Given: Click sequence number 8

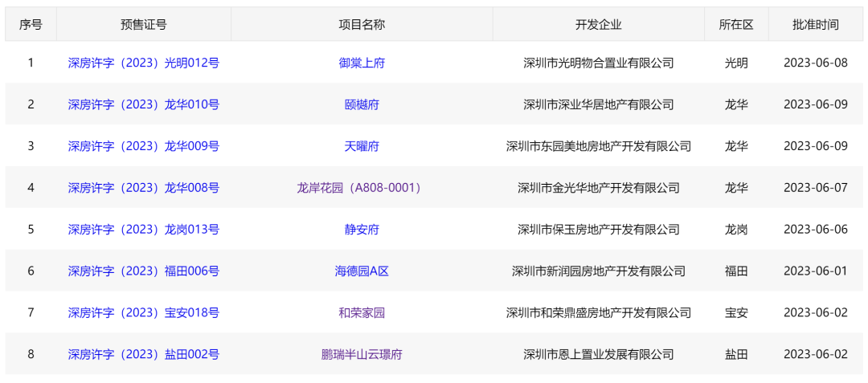Looking at the screenshot, I should (x=31, y=354).
